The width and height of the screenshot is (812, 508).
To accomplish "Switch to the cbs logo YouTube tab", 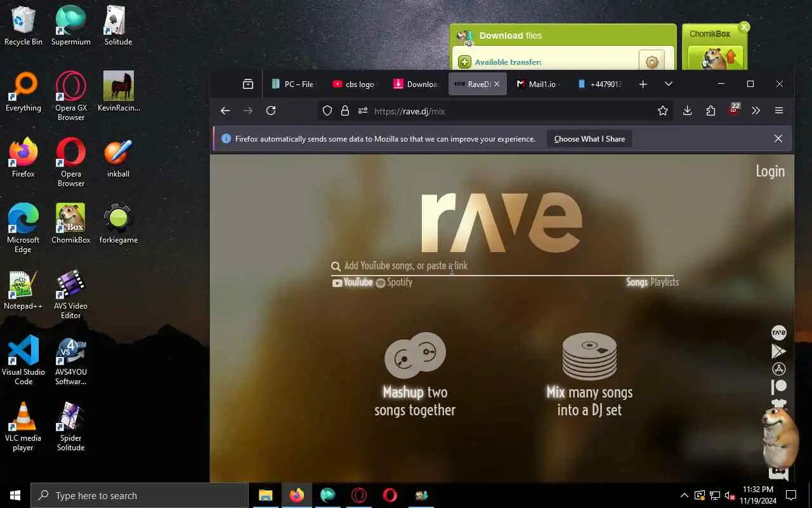I will point(354,84).
